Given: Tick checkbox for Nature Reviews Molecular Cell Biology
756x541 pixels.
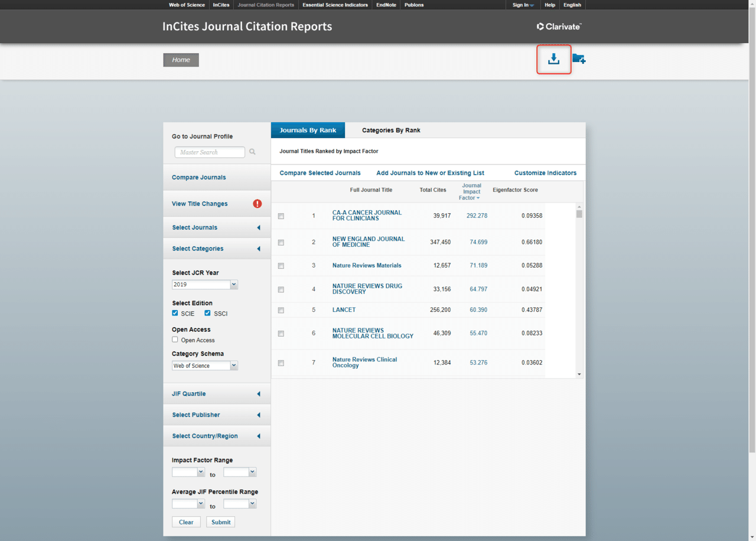Looking at the screenshot, I should (281, 334).
